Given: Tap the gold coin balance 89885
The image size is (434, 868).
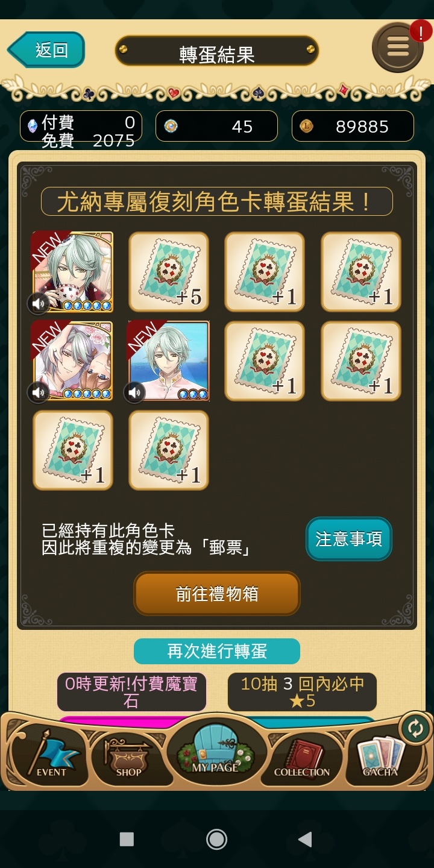Looking at the screenshot, I should (x=353, y=126).
